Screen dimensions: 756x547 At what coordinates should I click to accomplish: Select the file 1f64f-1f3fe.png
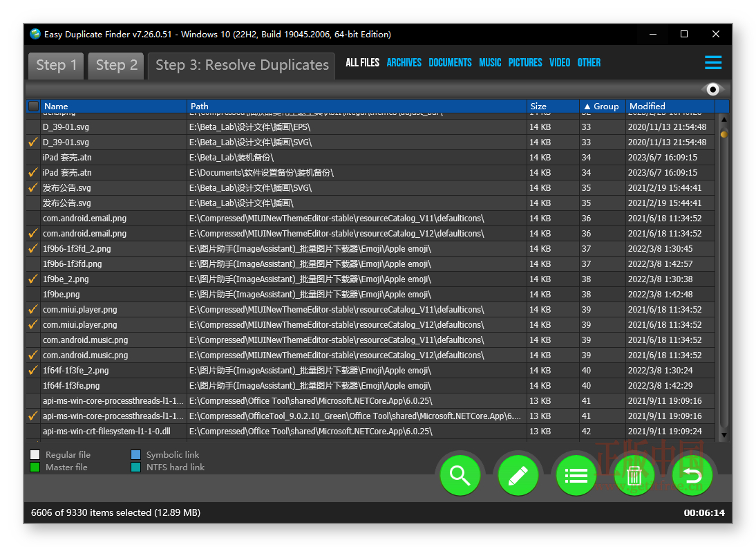click(x=71, y=385)
